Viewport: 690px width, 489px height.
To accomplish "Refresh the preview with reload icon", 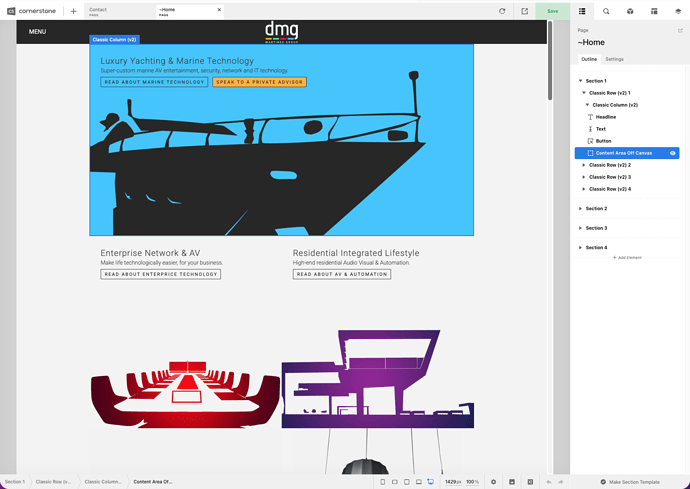I will click(x=502, y=11).
